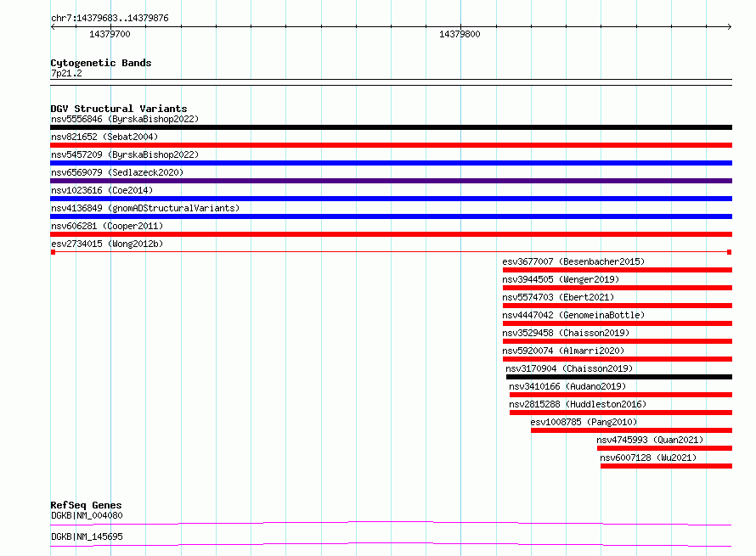Open nsv3170904 (Chaisson2019) variant
This screenshot has height=556, width=756.
click(x=569, y=368)
